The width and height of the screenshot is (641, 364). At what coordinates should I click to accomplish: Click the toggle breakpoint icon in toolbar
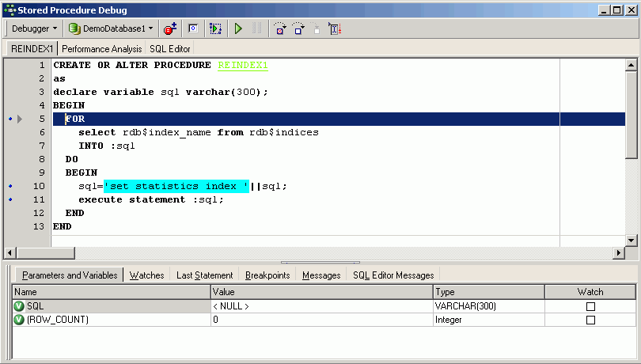(x=170, y=28)
